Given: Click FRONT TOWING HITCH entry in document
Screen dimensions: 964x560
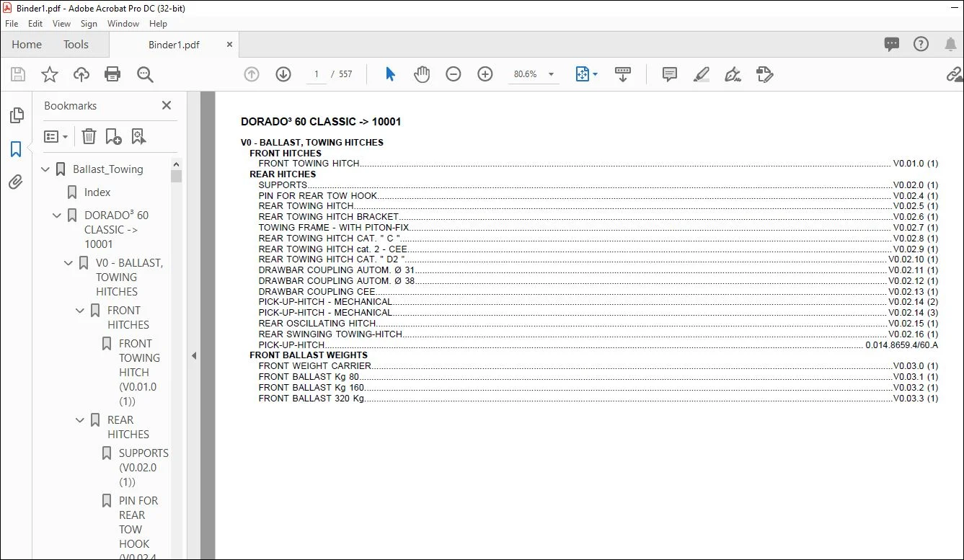Looking at the screenshot, I should click(x=598, y=164).
